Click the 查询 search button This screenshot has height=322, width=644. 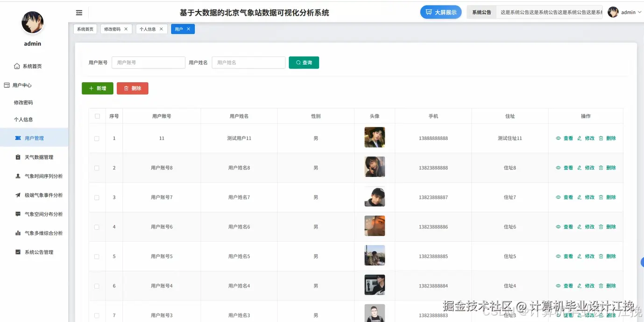pyautogui.click(x=304, y=62)
